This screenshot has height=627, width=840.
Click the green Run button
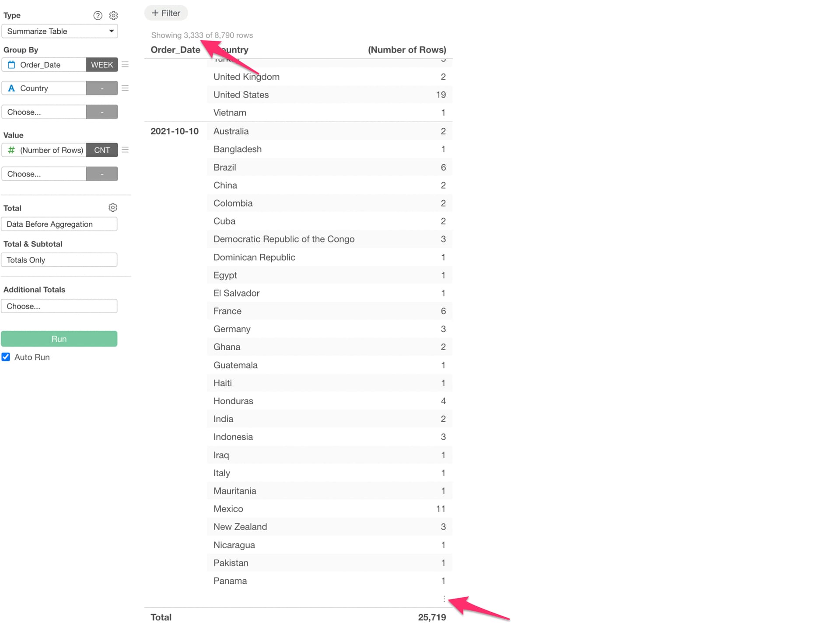pos(59,339)
